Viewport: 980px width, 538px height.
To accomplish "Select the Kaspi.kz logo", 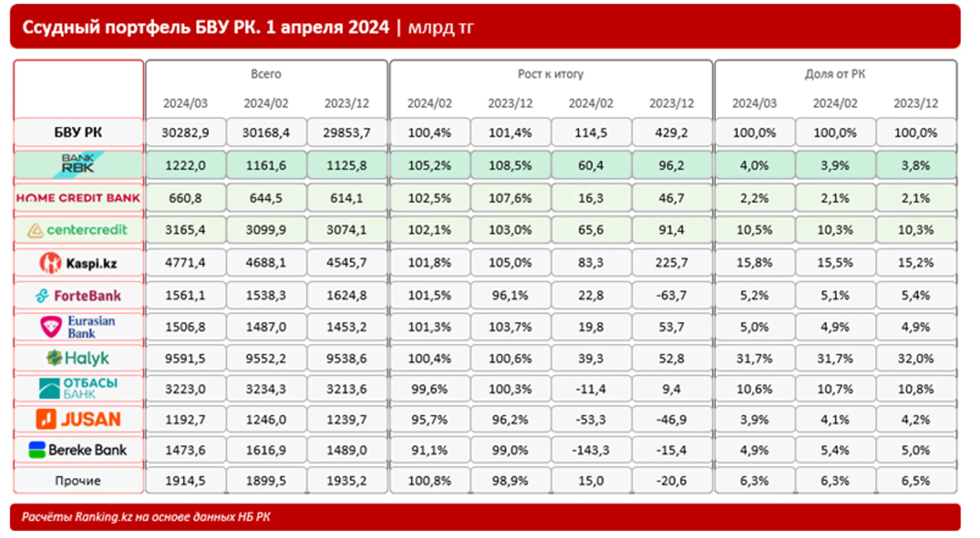I will click(78, 263).
